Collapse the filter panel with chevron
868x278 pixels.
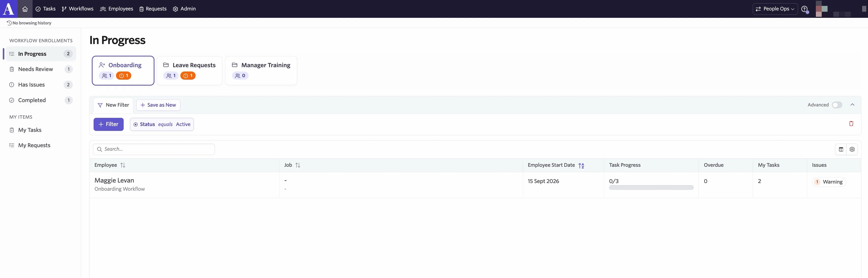pyautogui.click(x=852, y=105)
